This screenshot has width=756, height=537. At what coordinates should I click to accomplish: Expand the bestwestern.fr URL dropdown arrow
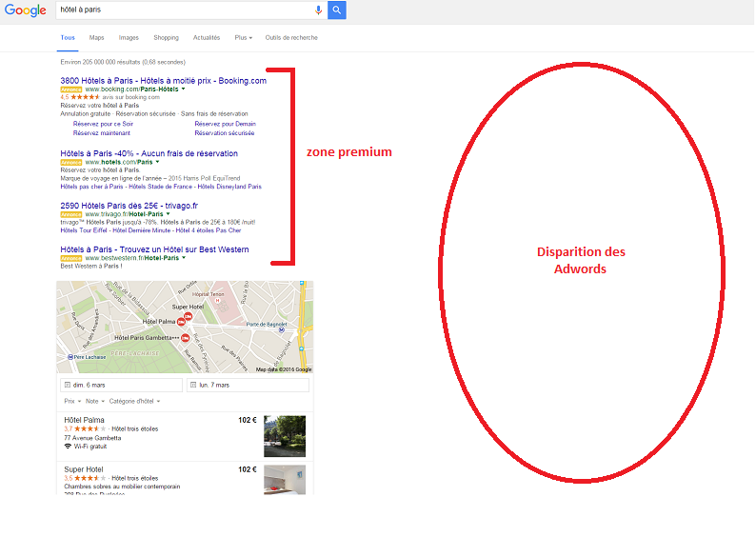[x=184, y=258]
